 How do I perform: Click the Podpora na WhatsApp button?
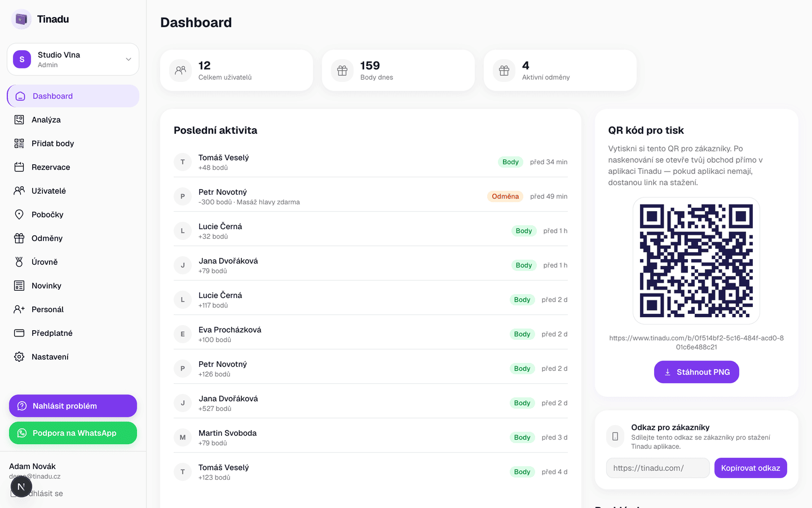click(73, 433)
